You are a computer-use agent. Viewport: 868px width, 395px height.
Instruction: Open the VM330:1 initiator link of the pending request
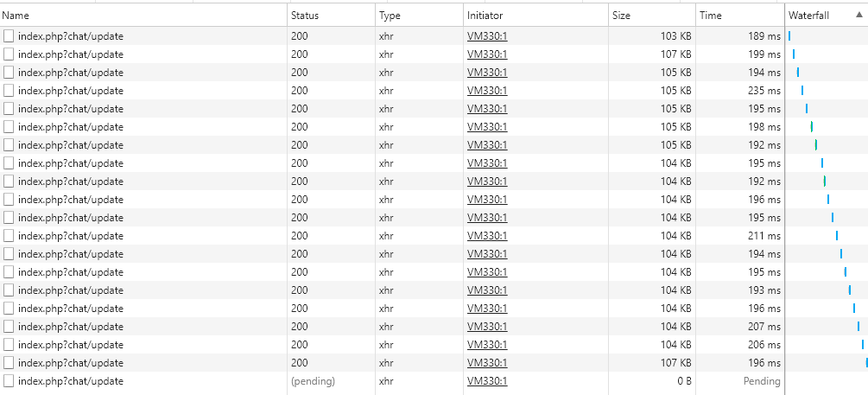[487, 381]
